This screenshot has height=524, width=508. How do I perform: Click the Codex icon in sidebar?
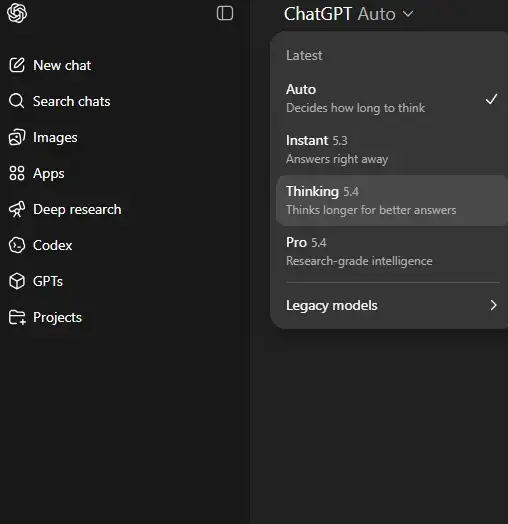tap(17, 245)
